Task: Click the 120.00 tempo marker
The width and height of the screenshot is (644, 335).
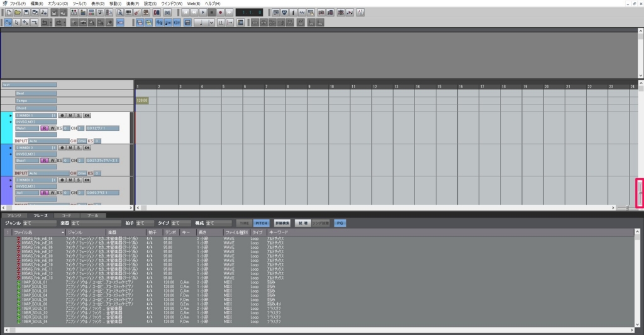Action: [x=142, y=100]
